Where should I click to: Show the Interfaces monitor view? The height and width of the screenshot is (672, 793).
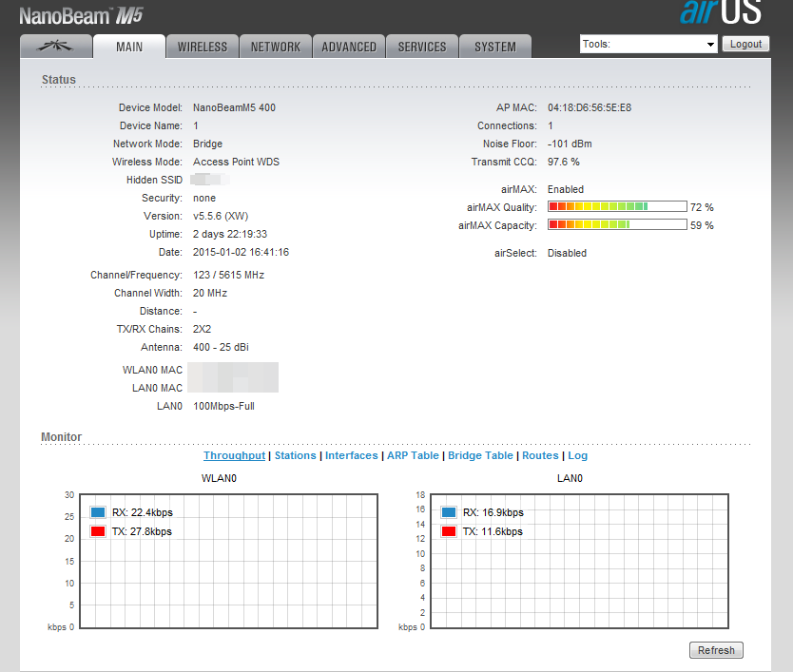click(352, 455)
